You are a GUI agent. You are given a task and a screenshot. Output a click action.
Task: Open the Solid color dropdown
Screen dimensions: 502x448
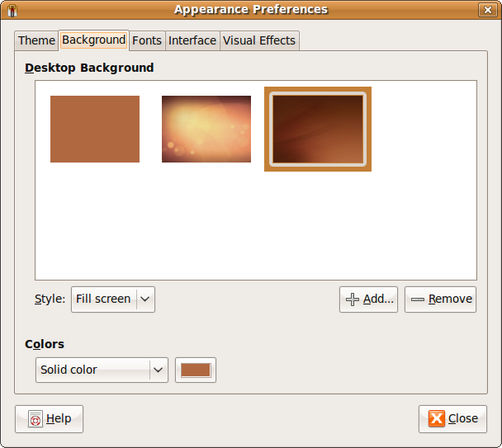tap(102, 370)
